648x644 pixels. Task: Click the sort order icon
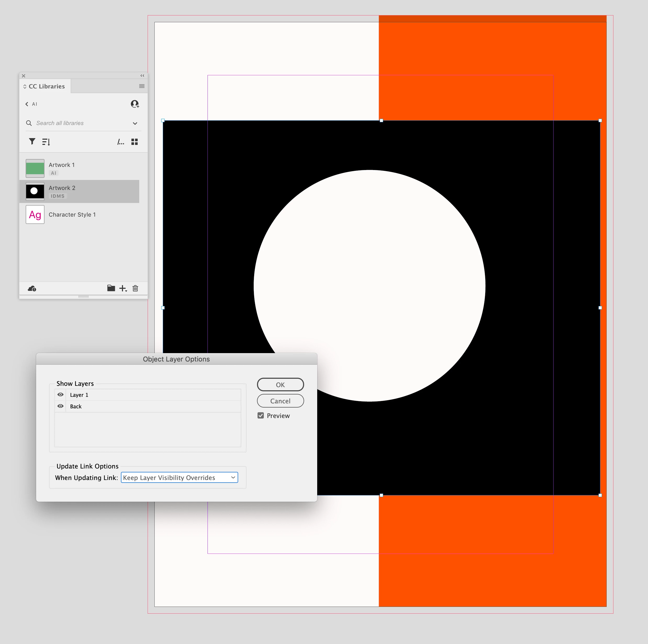pyautogui.click(x=46, y=142)
